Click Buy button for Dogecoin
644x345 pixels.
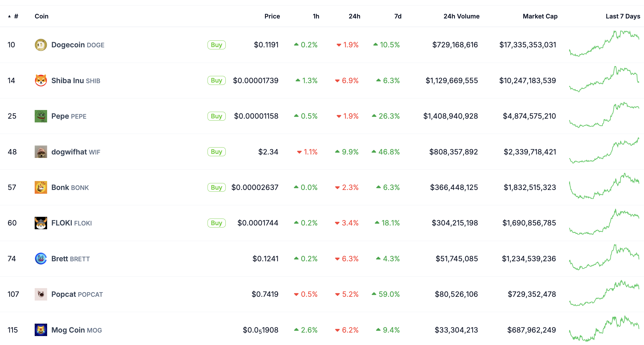coord(216,45)
